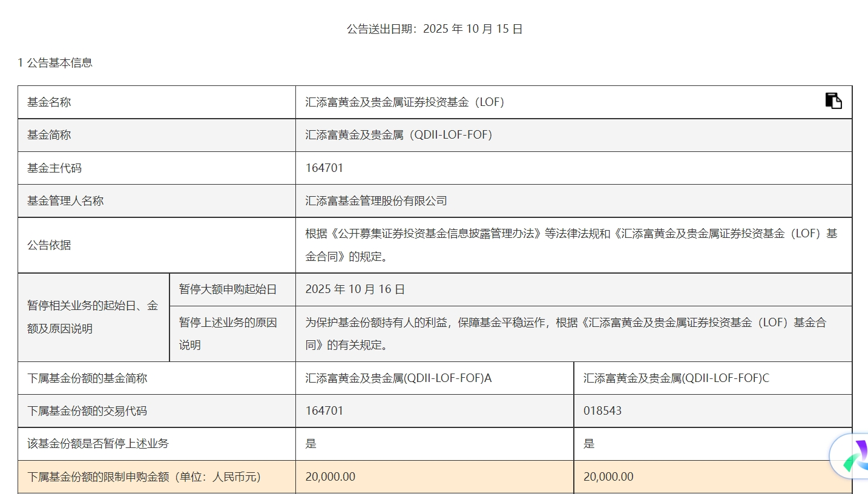Click 汇添富黄金及贵金属(QDII-LOF-FOF)A share name
Screen dimensions: 868x494
(398, 378)
